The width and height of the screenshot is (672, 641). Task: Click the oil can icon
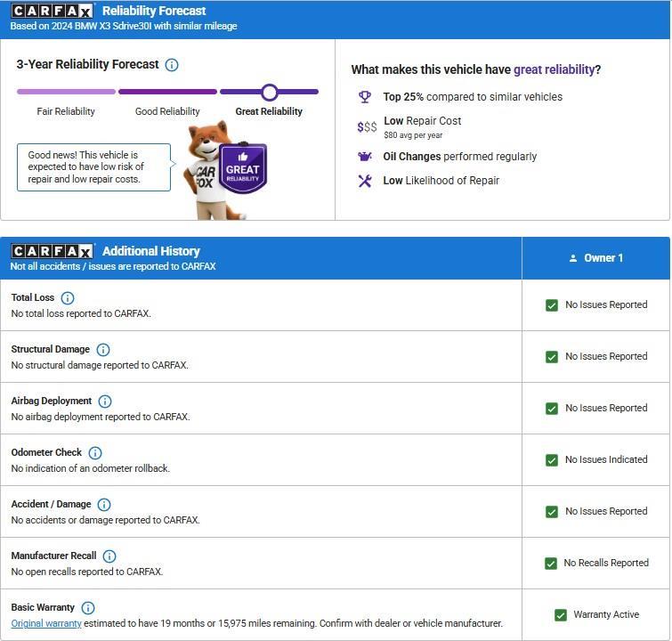365,157
